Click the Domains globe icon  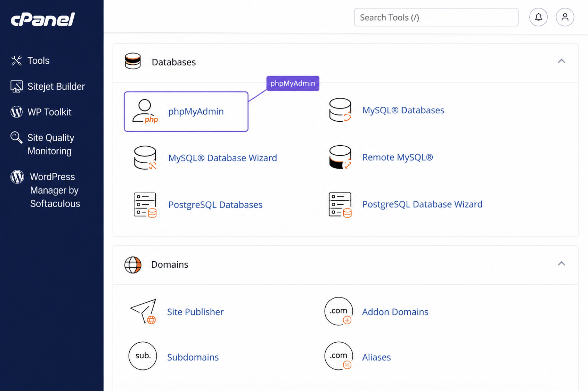(x=133, y=265)
